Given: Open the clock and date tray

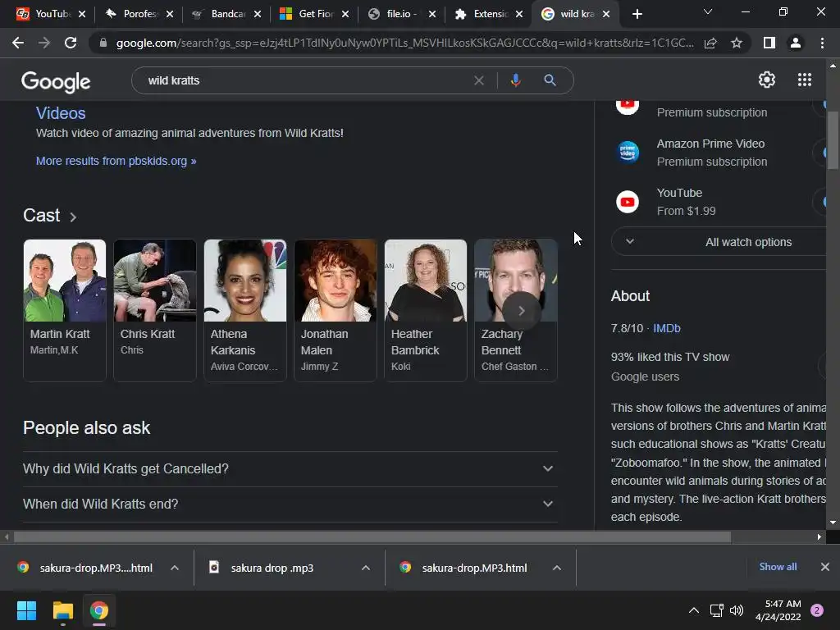Looking at the screenshot, I should (x=778, y=610).
